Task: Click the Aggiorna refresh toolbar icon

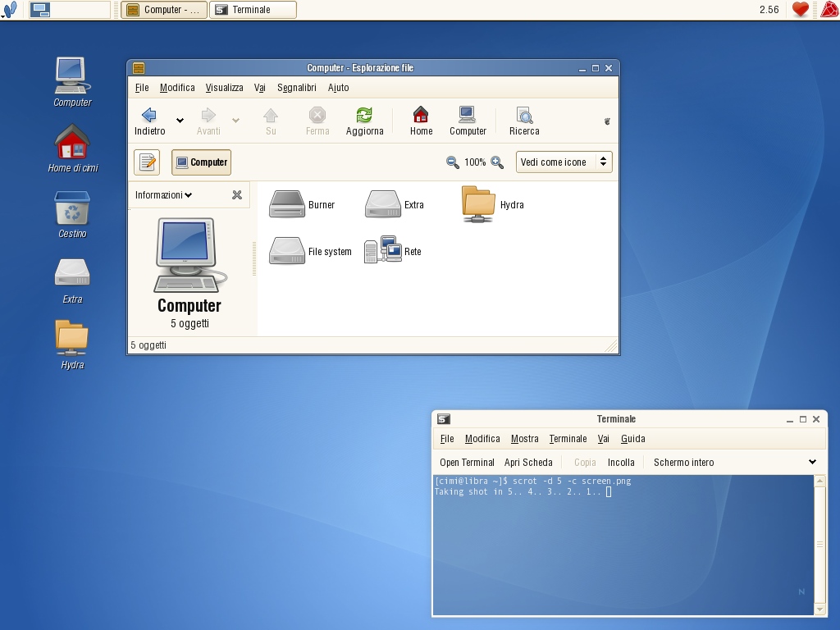Action: 364,121
